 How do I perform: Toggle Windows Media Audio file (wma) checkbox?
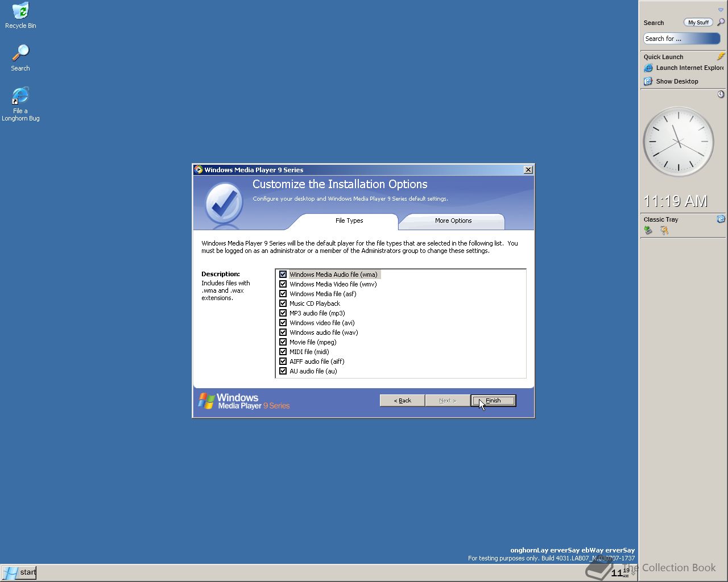(x=283, y=275)
